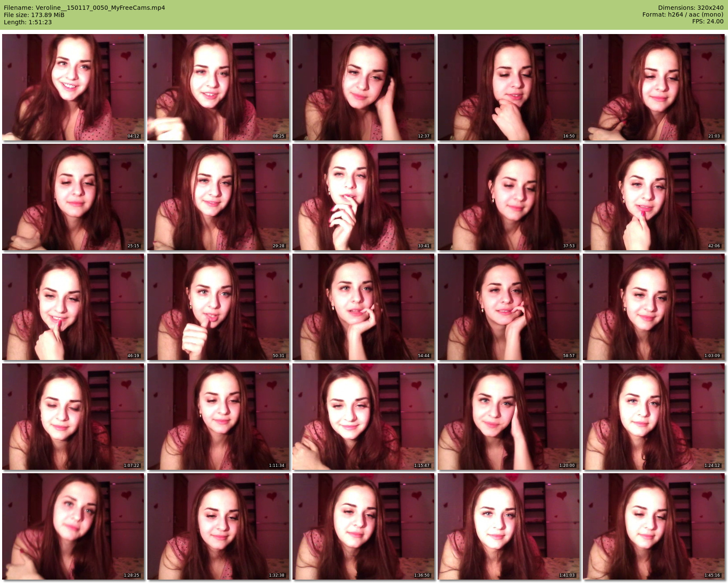Select the "Dimensions: 320x240" text
Viewport: 728px width, 583px height.
coord(691,8)
